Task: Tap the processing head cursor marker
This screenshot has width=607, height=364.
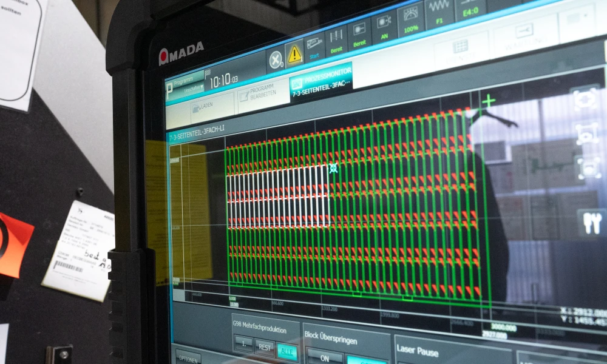Action: click(x=333, y=168)
